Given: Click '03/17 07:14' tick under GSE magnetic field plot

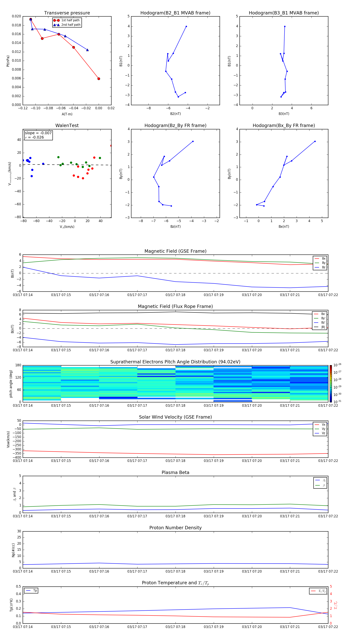Looking at the screenshot, I should [23, 295].
